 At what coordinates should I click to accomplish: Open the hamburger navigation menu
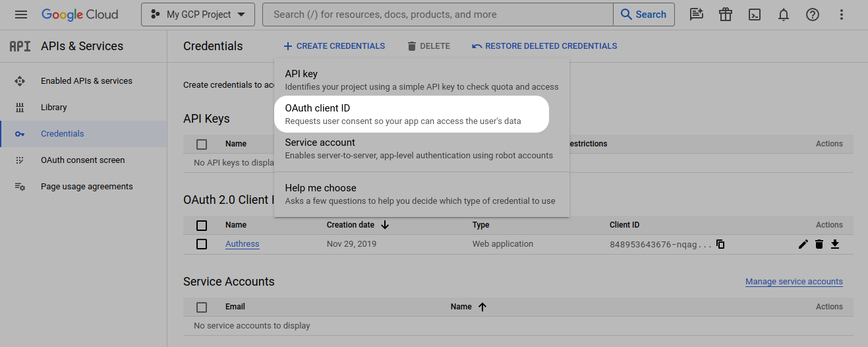[21, 15]
